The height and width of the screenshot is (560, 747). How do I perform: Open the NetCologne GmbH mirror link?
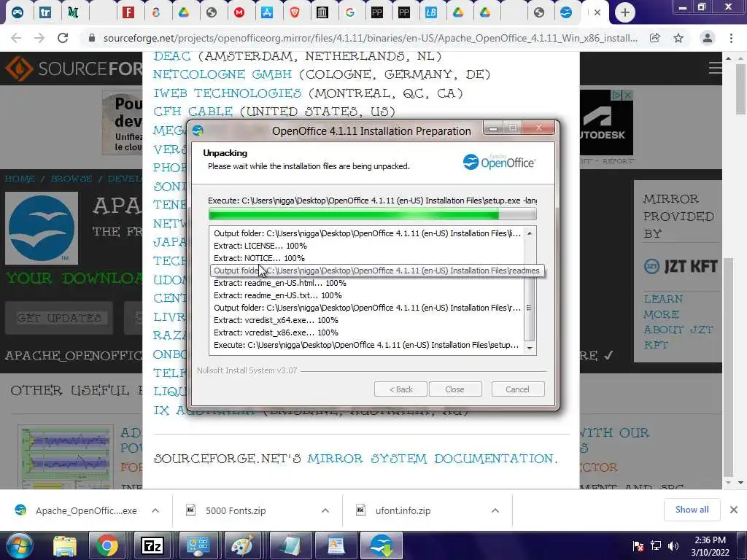pos(222,74)
